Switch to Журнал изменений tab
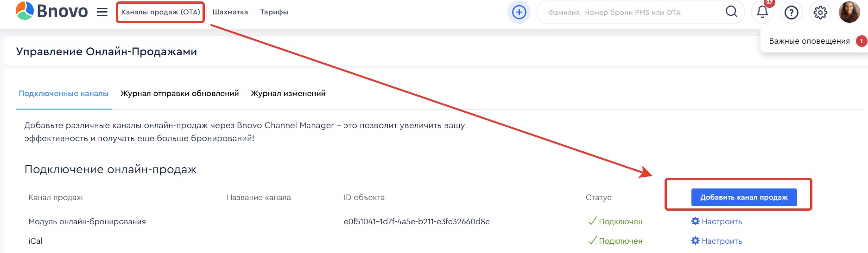Viewport: 868px width, 253px height. pos(288,93)
